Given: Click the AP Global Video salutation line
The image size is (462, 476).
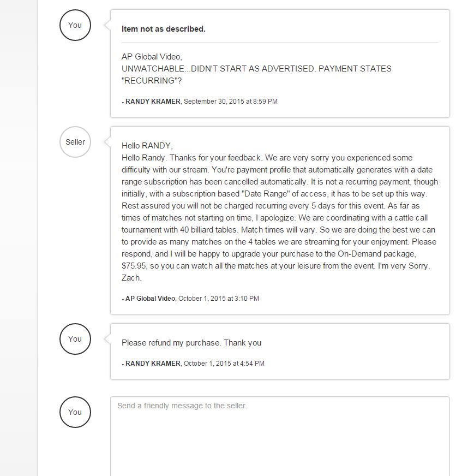Looking at the screenshot, I should point(152,57).
